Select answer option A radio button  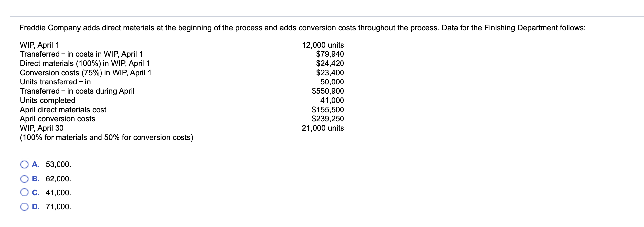24,164
